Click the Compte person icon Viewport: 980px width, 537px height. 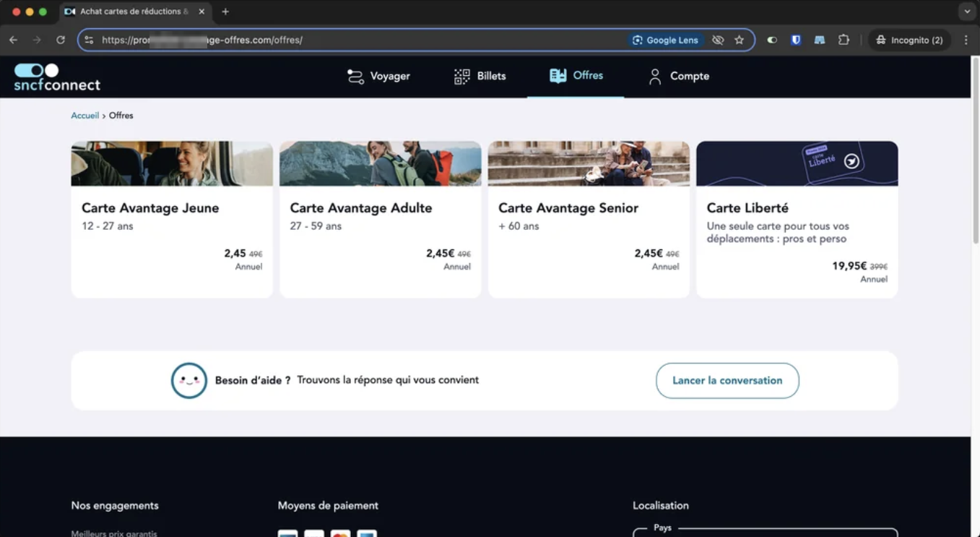[655, 77]
